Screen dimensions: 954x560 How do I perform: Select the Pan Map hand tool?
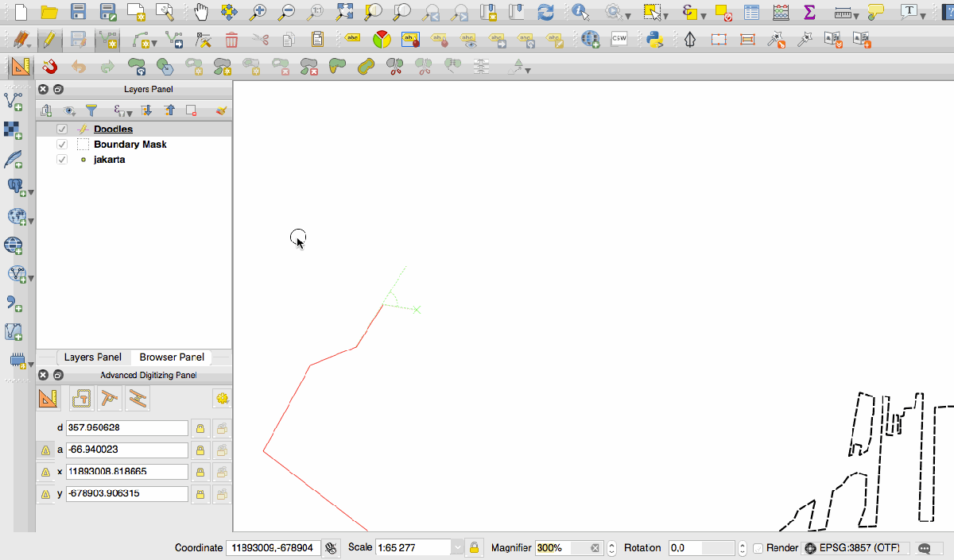pyautogui.click(x=201, y=12)
